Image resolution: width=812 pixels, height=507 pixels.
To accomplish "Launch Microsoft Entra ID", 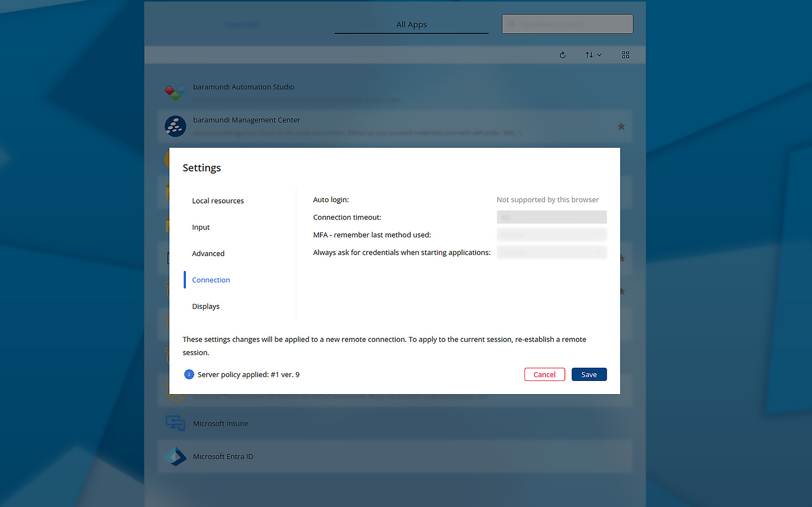I will pyautogui.click(x=223, y=456).
